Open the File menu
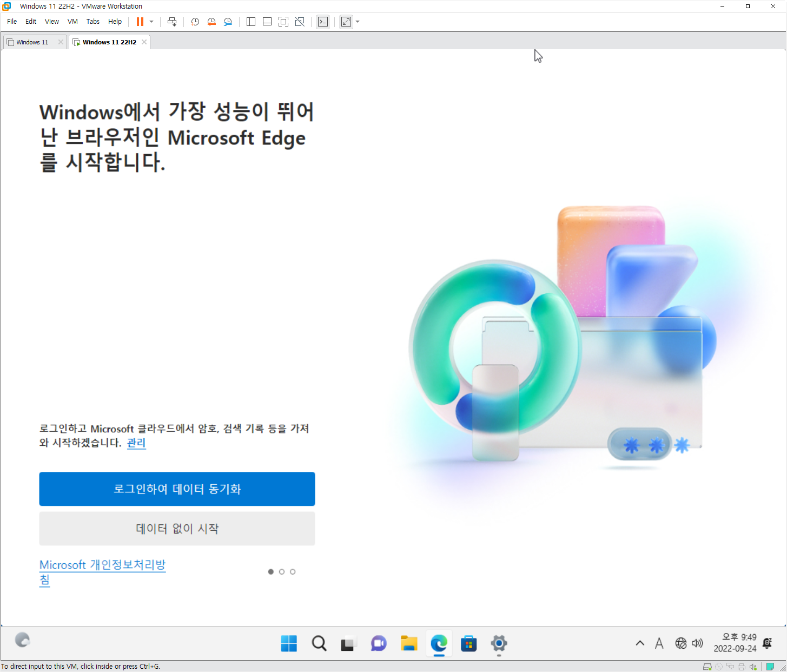 pos(12,22)
